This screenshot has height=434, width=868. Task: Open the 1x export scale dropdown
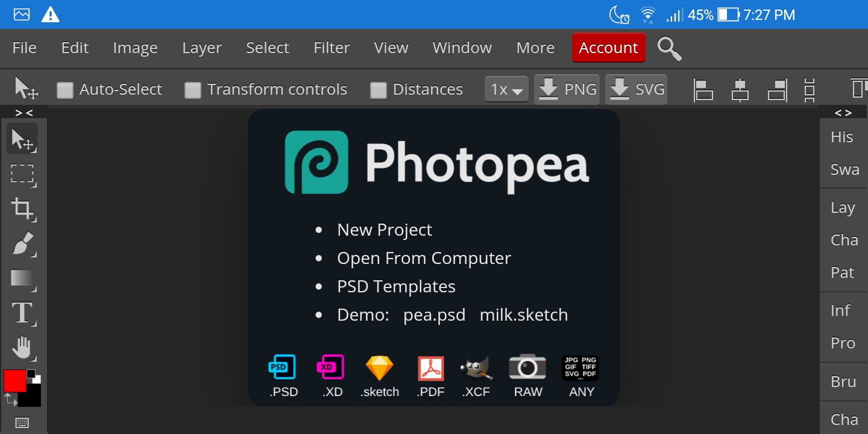(506, 89)
